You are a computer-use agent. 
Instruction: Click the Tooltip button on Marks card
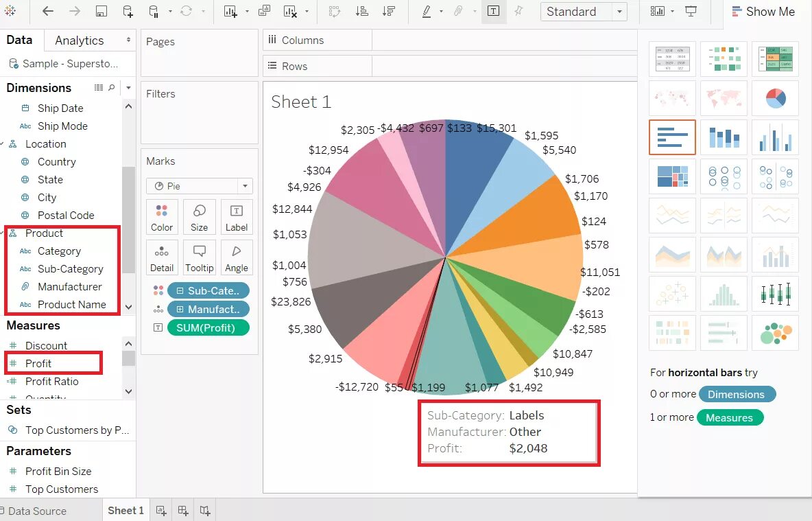(x=199, y=257)
